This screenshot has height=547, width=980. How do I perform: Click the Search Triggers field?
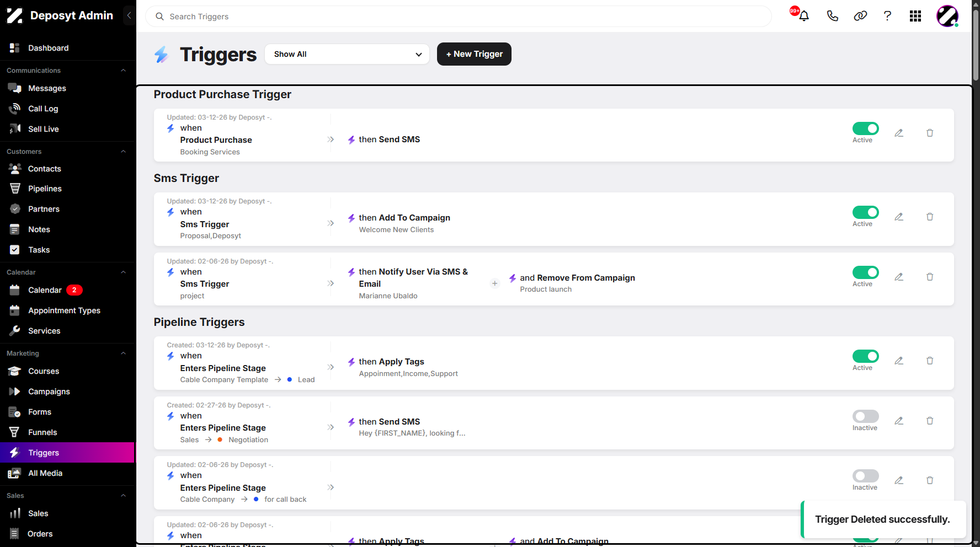click(458, 17)
